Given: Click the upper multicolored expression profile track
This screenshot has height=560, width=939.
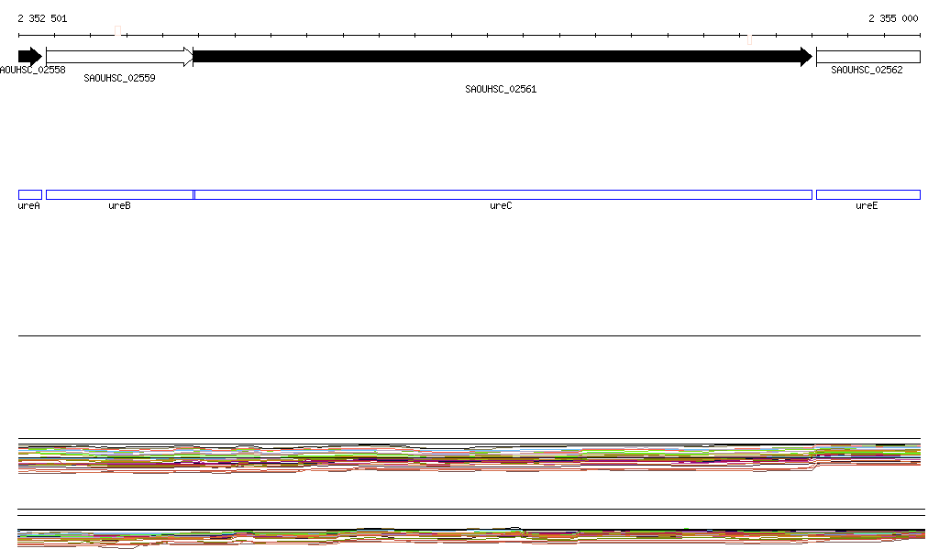Looking at the screenshot, I should 469,458.
